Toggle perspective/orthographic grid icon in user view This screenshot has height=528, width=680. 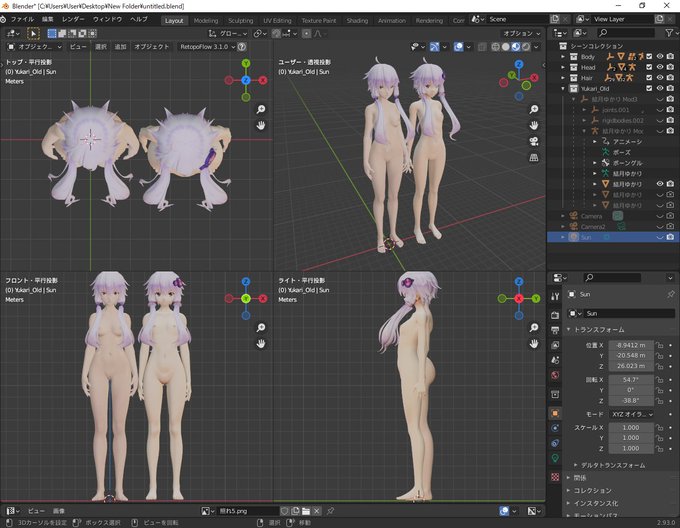534,157
